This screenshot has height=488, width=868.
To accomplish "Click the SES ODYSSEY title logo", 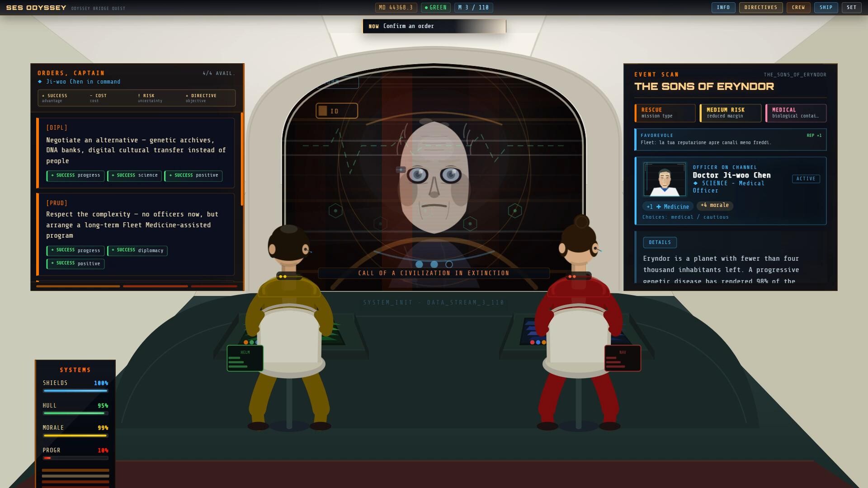I will tap(36, 8).
